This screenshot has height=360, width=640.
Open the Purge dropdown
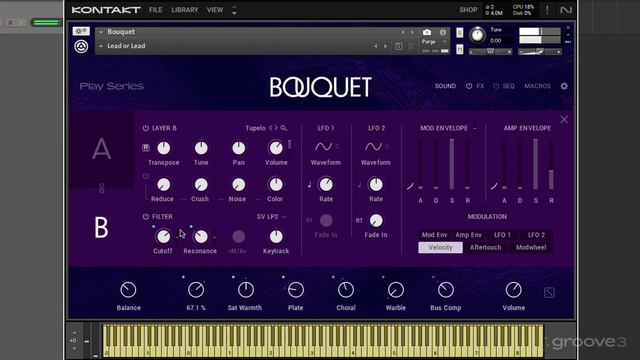pos(434,42)
